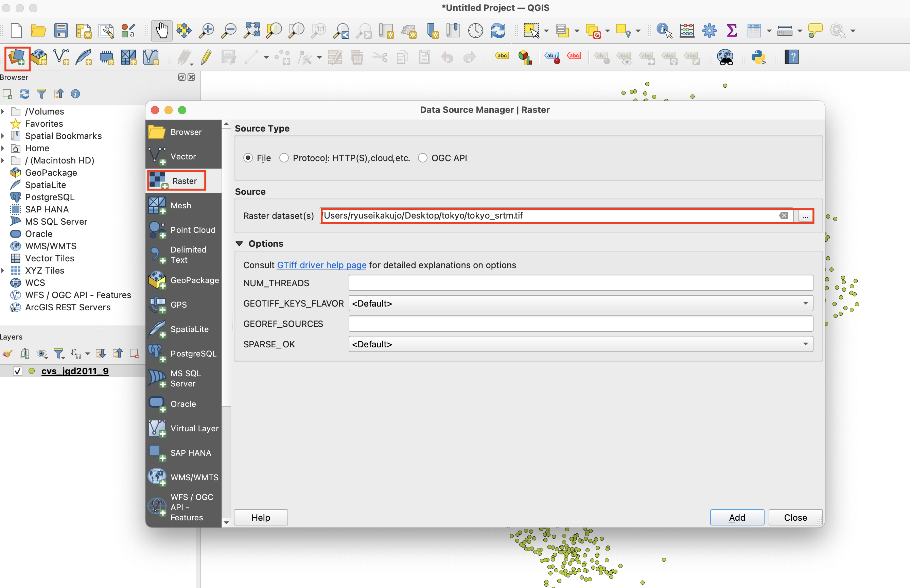Save project with floppy disk icon

click(61, 31)
